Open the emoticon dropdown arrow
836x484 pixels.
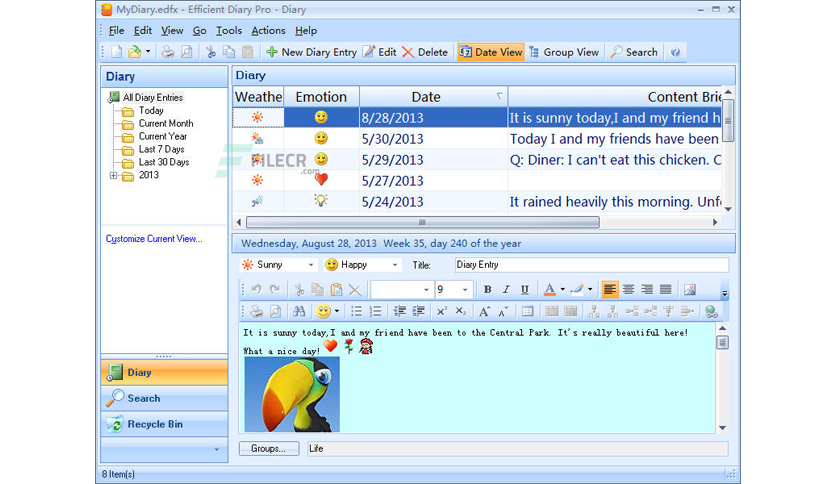(336, 311)
